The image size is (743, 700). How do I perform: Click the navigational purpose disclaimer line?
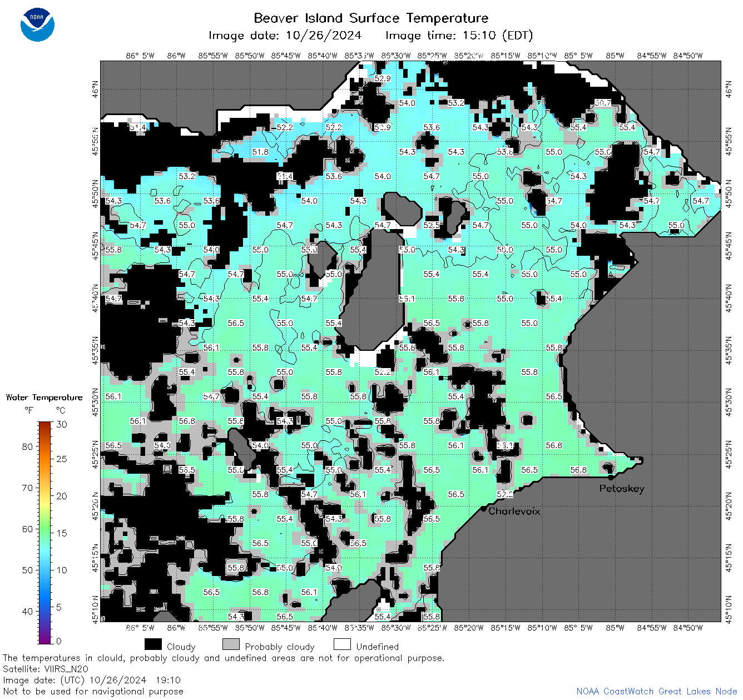[x=93, y=691]
